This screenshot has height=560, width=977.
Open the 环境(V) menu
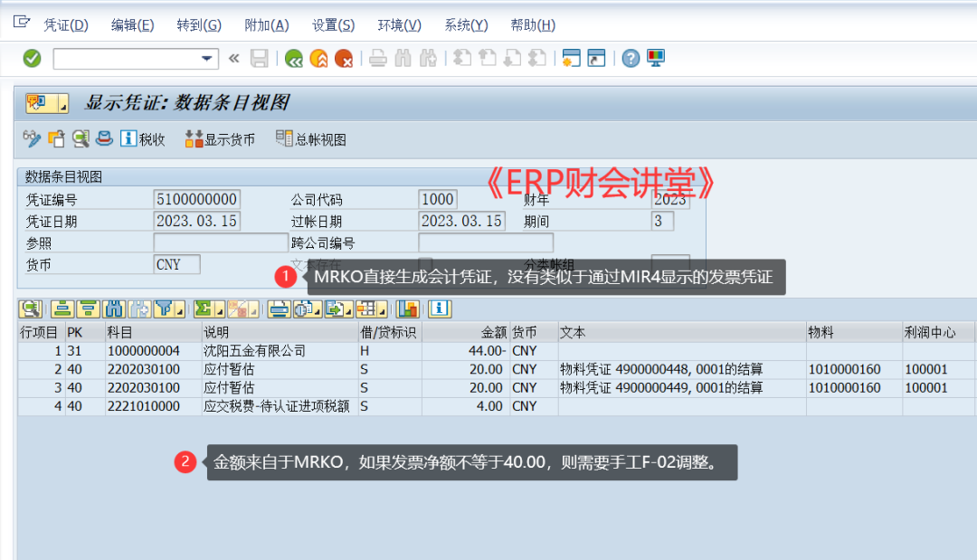(399, 24)
